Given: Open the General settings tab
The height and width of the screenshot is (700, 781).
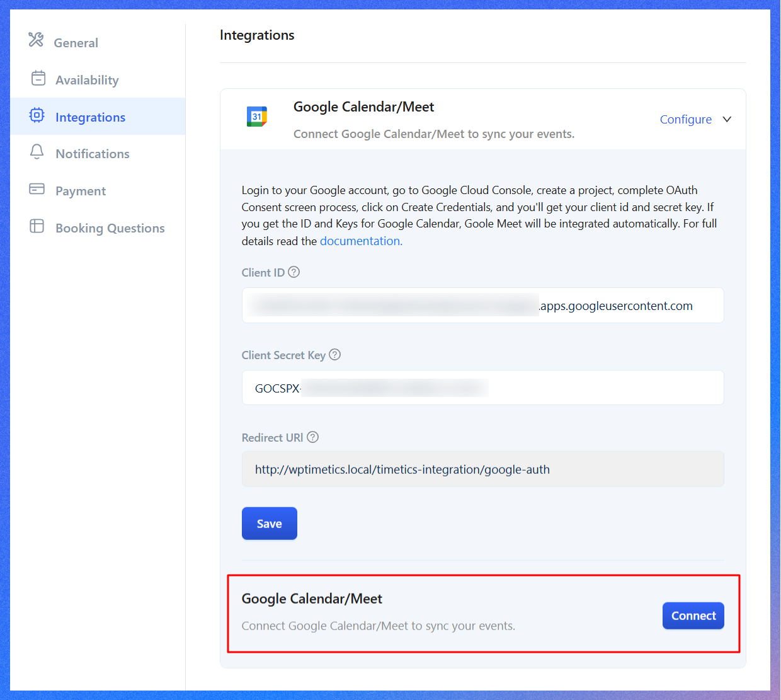Looking at the screenshot, I should [98, 42].
